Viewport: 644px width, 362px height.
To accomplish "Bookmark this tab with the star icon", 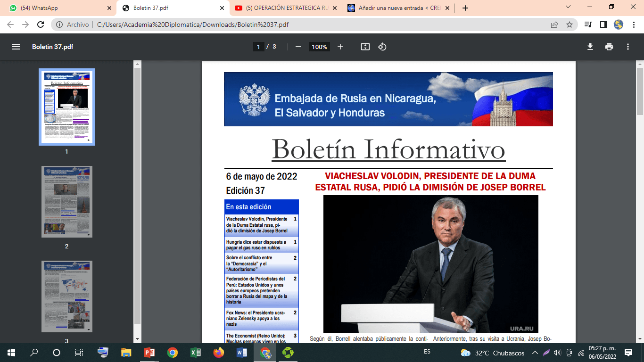I will [570, 25].
